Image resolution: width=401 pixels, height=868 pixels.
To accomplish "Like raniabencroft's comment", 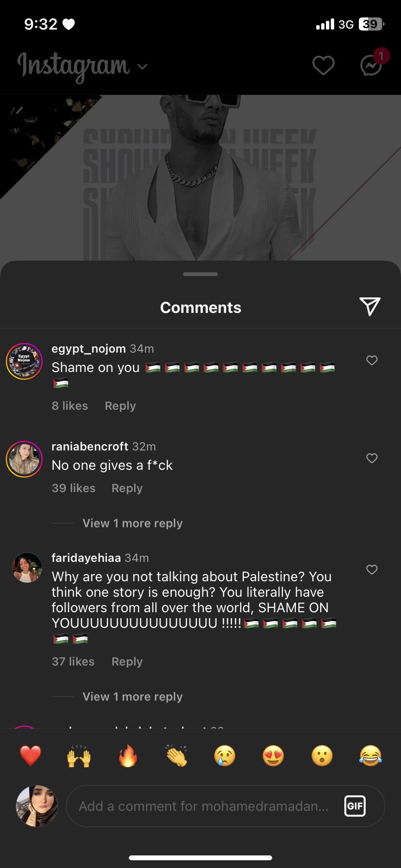I will 371,458.
